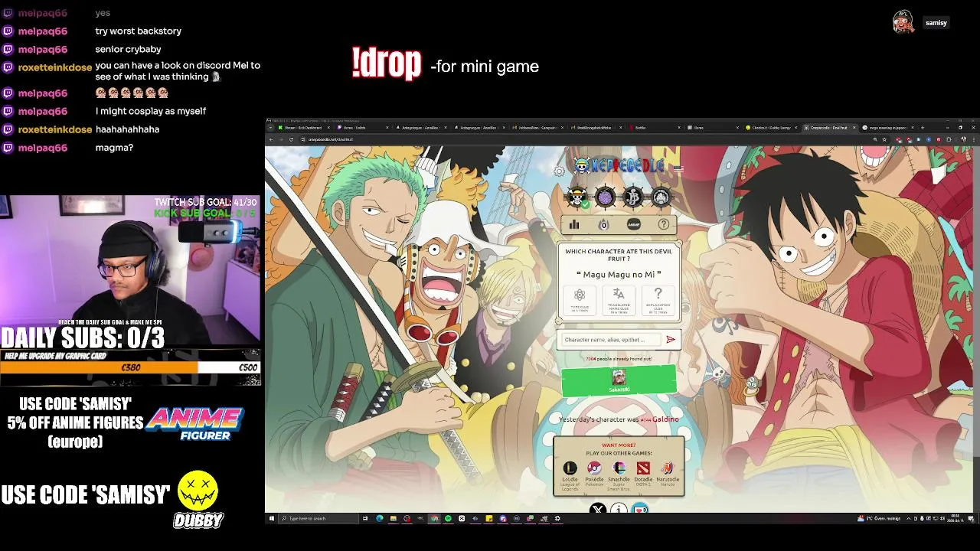This screenshot has height=551, width=980.
Task: Open the Onepiecedle settings gear
Action: coord(560,171)
